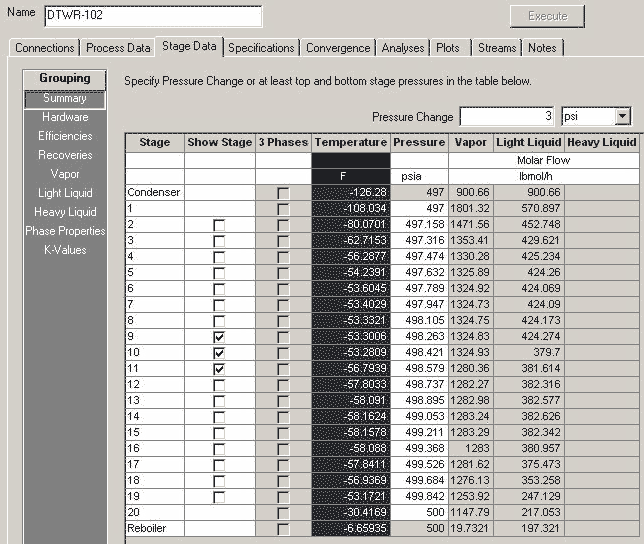This screenshot has width=644, height=544.
Task: Enable 3 Phases for stage 15
Action: pyautogui.click(x=283, y=433)
